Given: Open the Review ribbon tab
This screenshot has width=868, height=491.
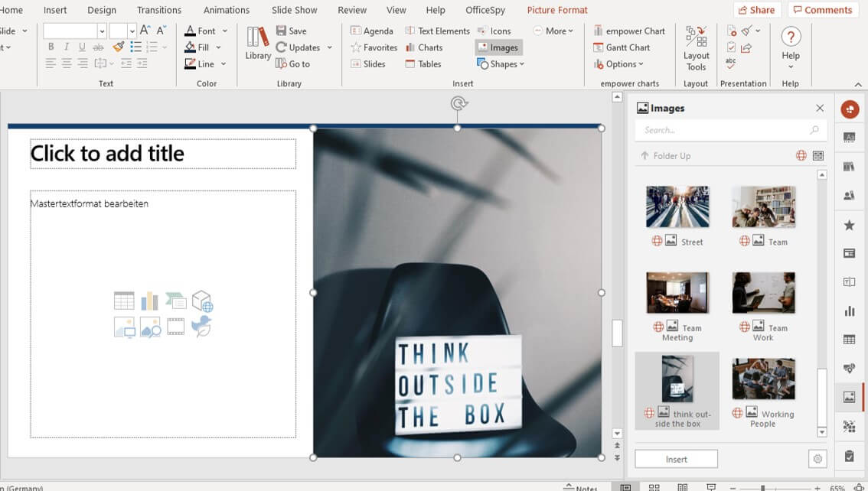Looking at the screenshot, I should [351, 10].
